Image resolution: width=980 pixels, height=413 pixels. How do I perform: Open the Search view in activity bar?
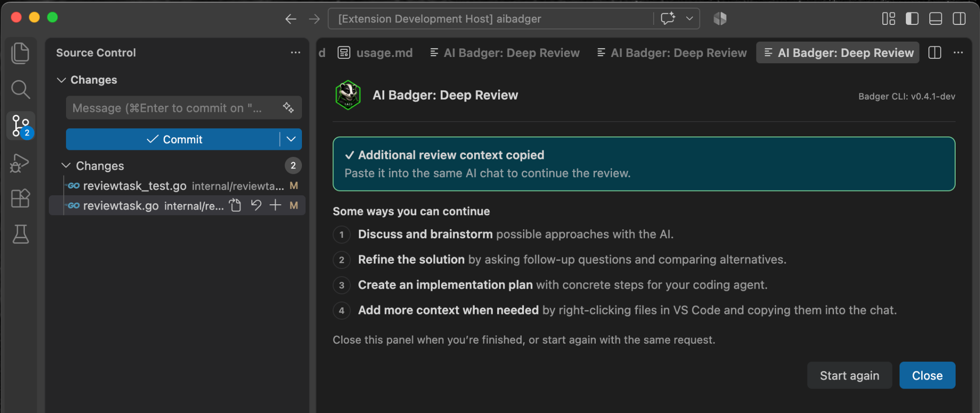pyautogui.click(x=21, y=89)
